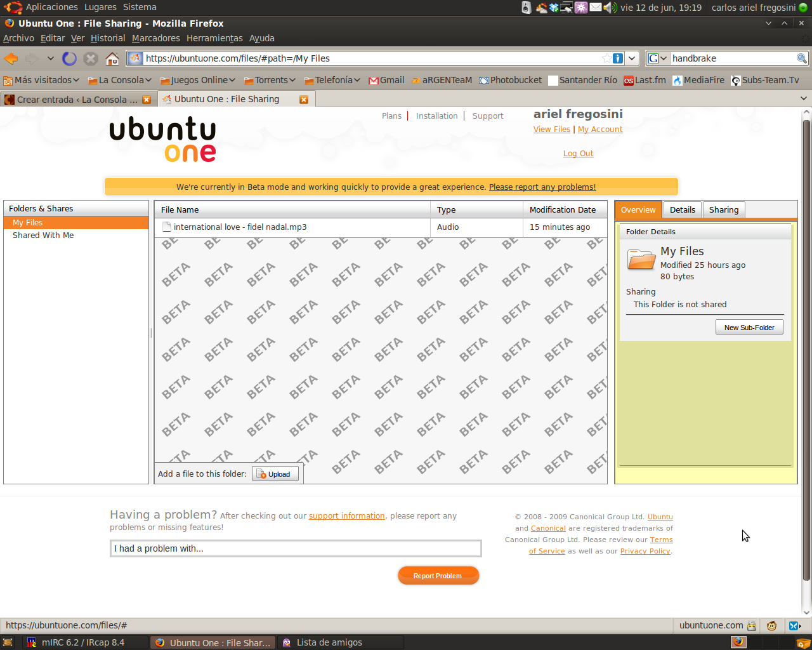
Task: Open the search engine selector dropdown
Action: 658,58
